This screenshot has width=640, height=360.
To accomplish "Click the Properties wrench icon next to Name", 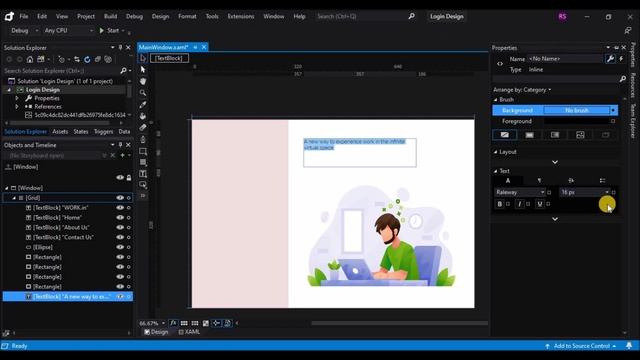I will click(x=610, y=59).
